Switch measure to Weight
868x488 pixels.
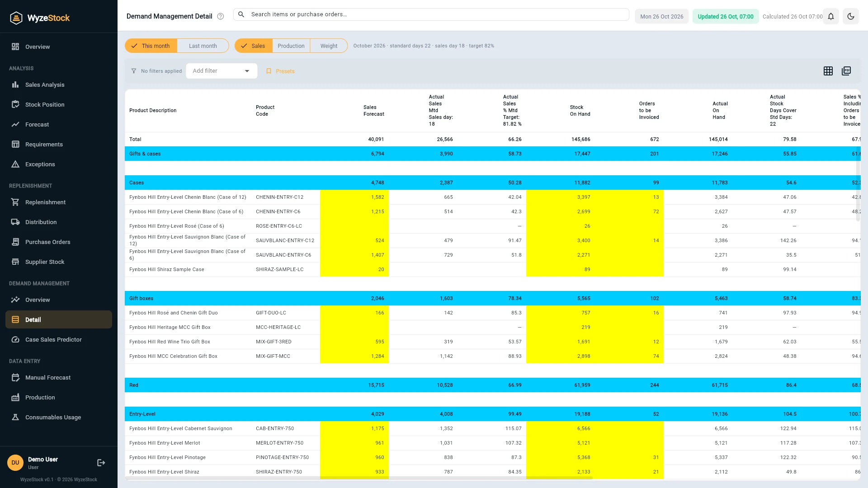click(329, 46)
